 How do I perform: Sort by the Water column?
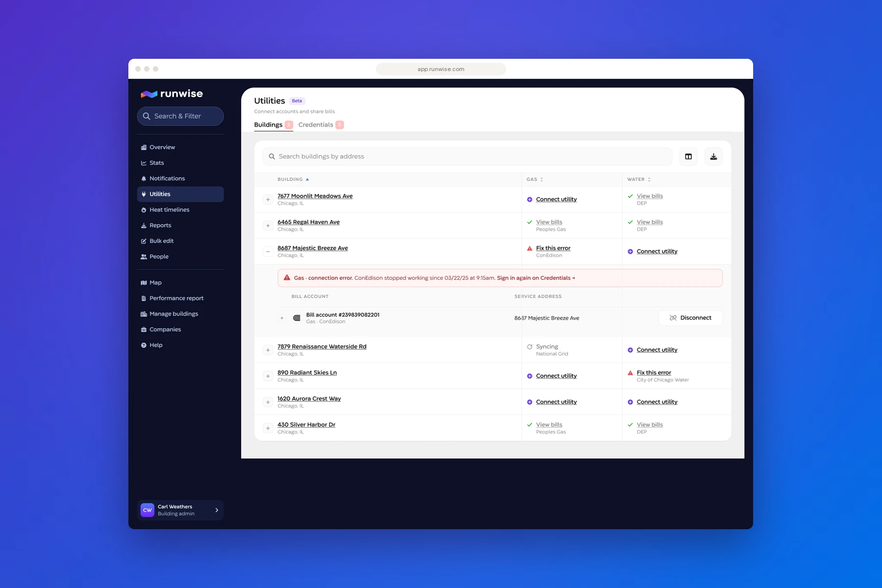pos(639,179)
